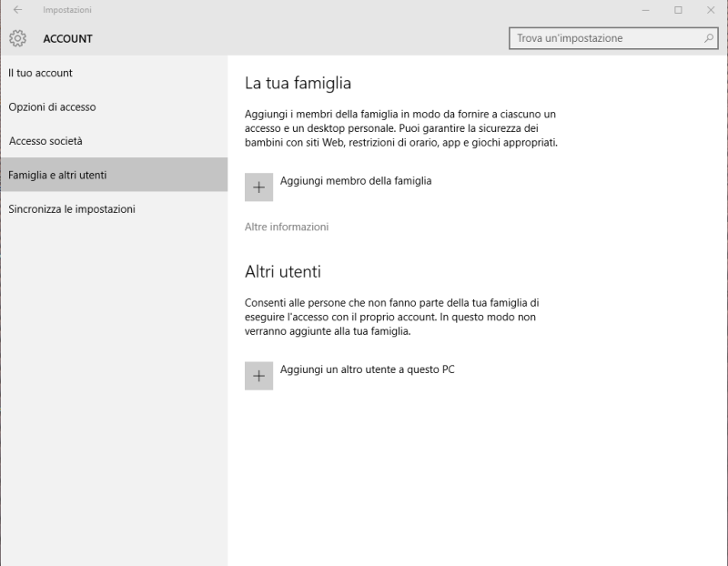This screenshot has width=728, height=566.
Task: Click the settings gear icon beside ACCOUNT
Action: tap(17, 38)
